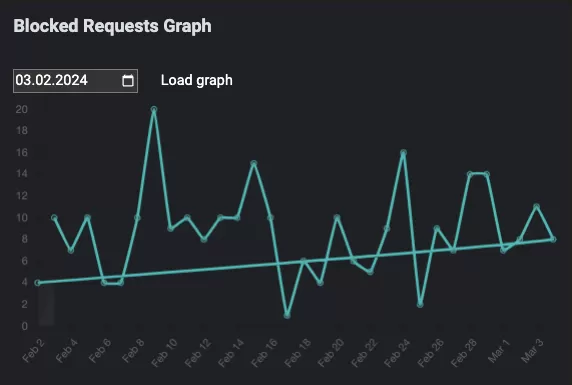The width and height of the screenshot is (572, 385).
Task: Select the data point at value 11
Action: (536, 207)
